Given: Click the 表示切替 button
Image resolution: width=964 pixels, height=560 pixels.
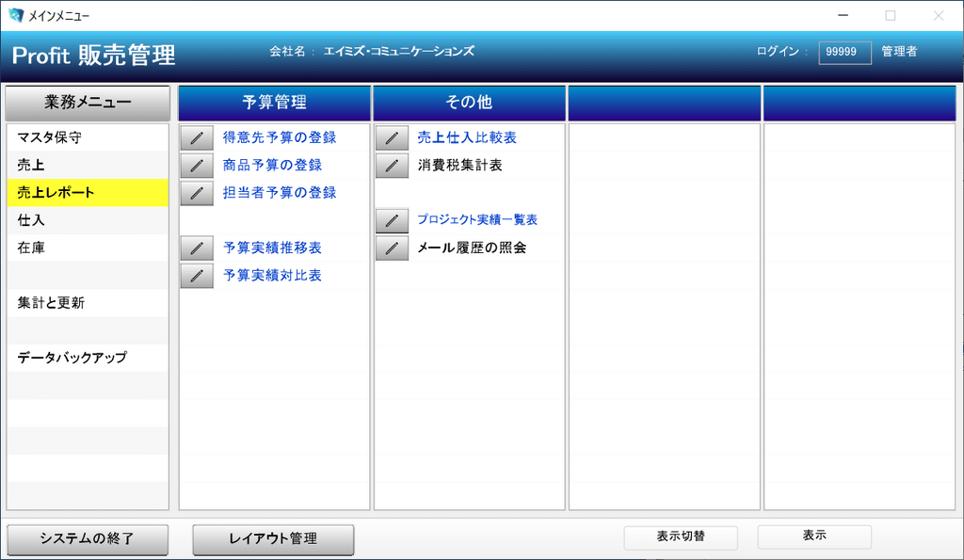Looking at the screenshot, I should [681, 536].
